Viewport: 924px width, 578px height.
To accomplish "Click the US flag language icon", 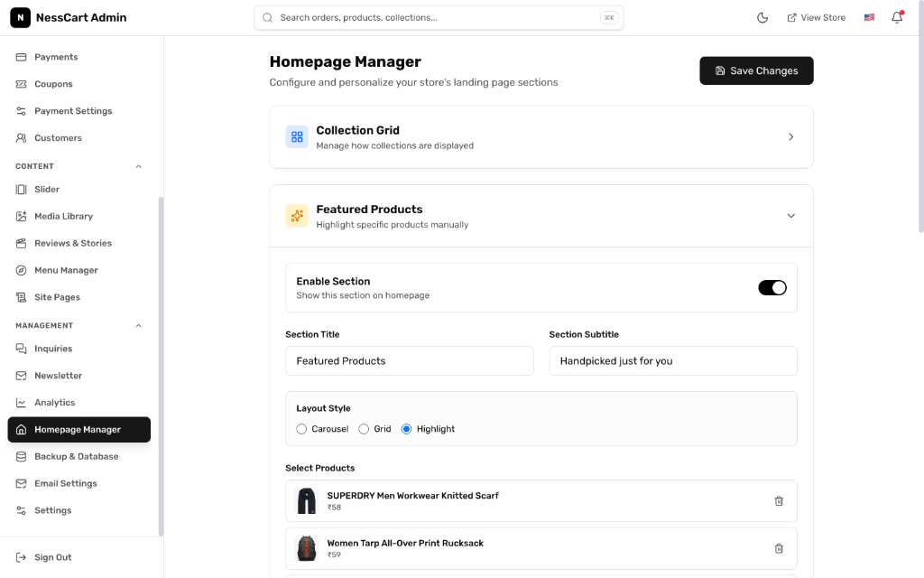I will click(x=869, y=17).
